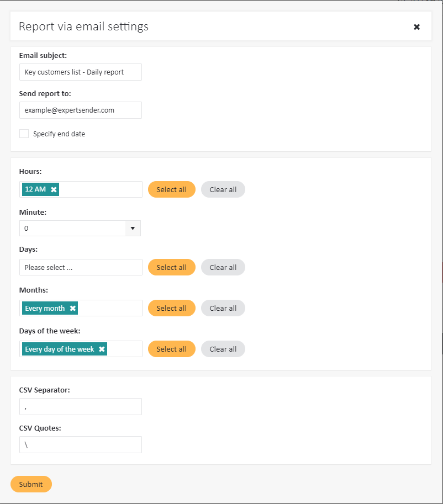Viewport: 443px width, 504px height.
Task: Remove the Every month tag
Action: click(x=72, y=308)
